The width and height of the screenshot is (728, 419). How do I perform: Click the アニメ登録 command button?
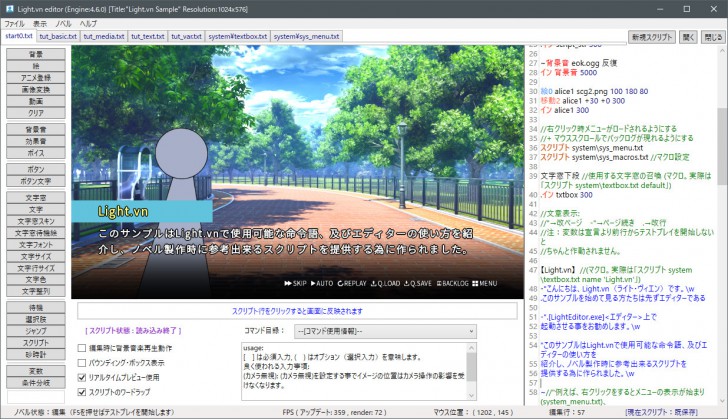36,78
